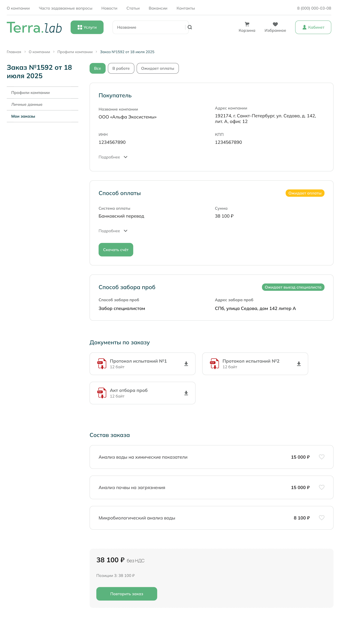Expand Подробнее in Покупатель section
The image size is (338, 644).
click(x=113, y=157)
